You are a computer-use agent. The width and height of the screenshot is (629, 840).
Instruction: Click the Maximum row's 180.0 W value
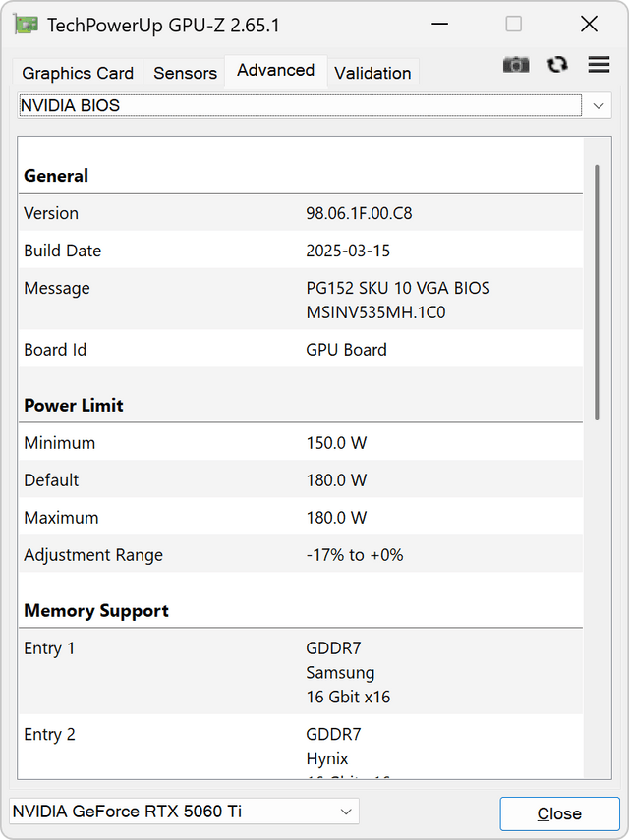tap(336, 518)
